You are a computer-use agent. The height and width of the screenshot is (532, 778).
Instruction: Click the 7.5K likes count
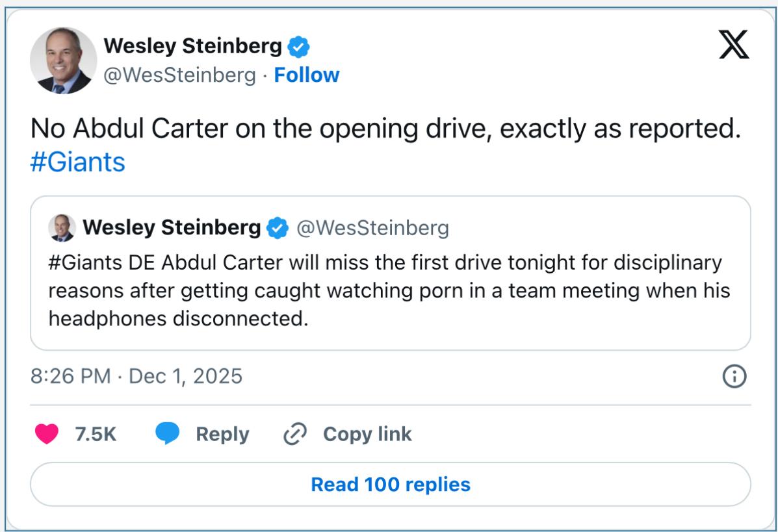coord(96,434)
